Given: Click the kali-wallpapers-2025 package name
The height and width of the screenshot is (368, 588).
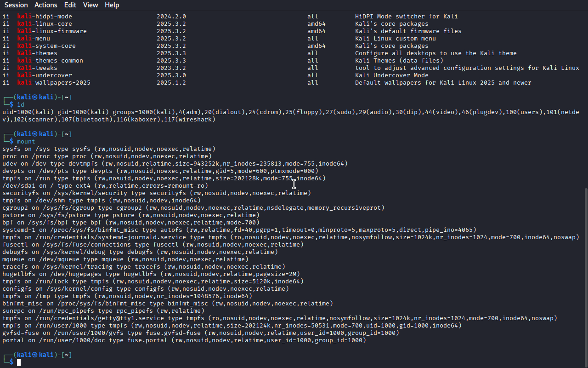Looking at the screenshot, I should pos(54,83).
